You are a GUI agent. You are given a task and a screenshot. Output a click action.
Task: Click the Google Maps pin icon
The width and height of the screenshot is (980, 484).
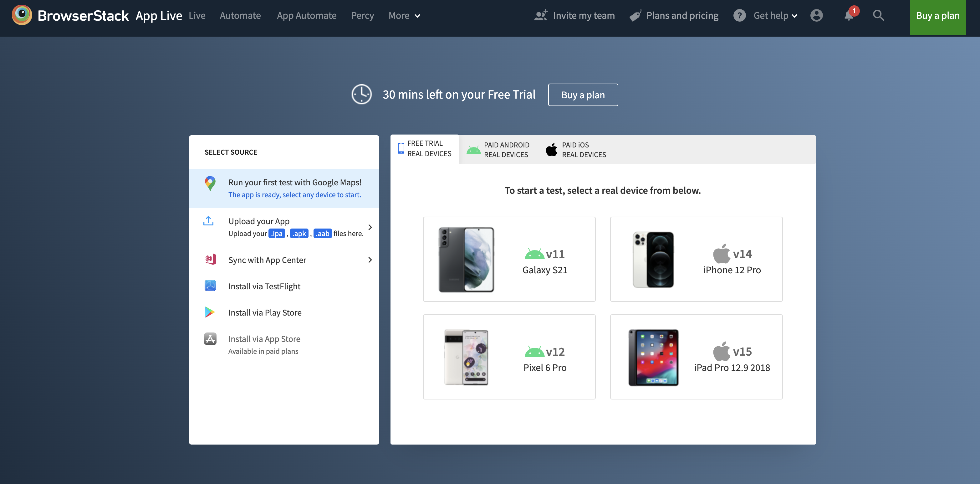[x=210, y=183]
